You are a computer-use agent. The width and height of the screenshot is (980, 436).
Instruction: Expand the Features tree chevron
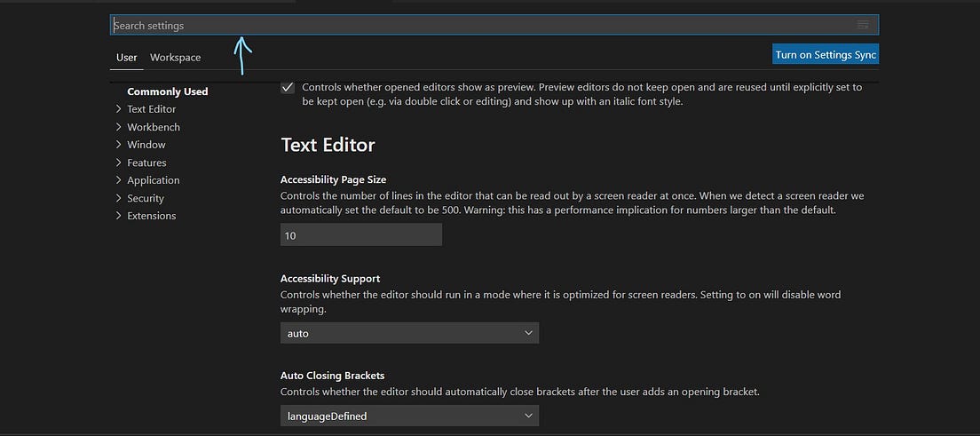click(119, 163)
